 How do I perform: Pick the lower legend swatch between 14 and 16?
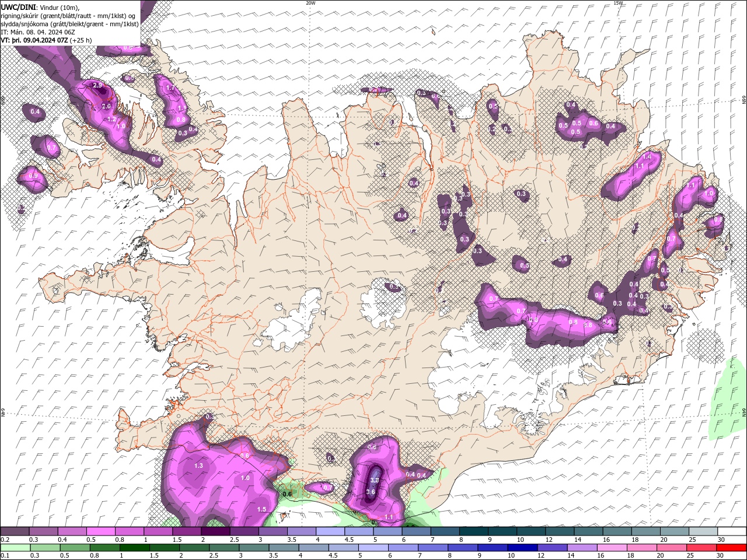point(582,548)
